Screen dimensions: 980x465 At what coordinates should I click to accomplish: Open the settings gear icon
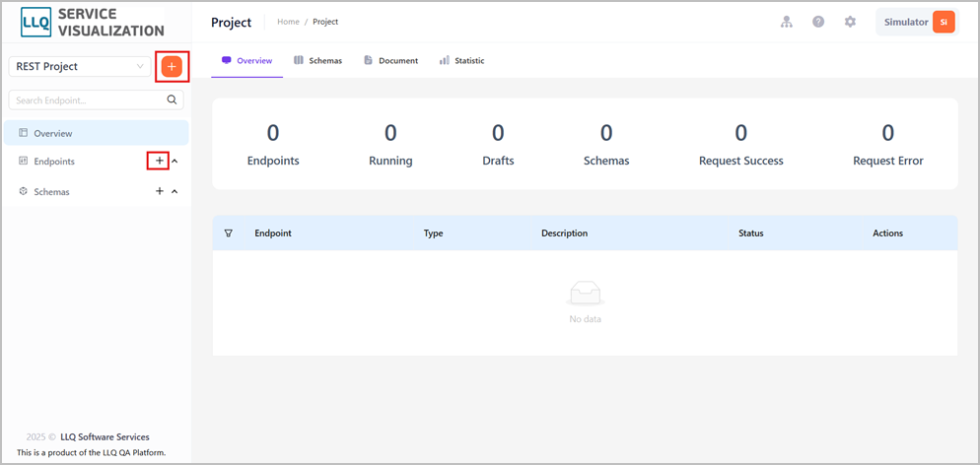(x=850, y=22)
